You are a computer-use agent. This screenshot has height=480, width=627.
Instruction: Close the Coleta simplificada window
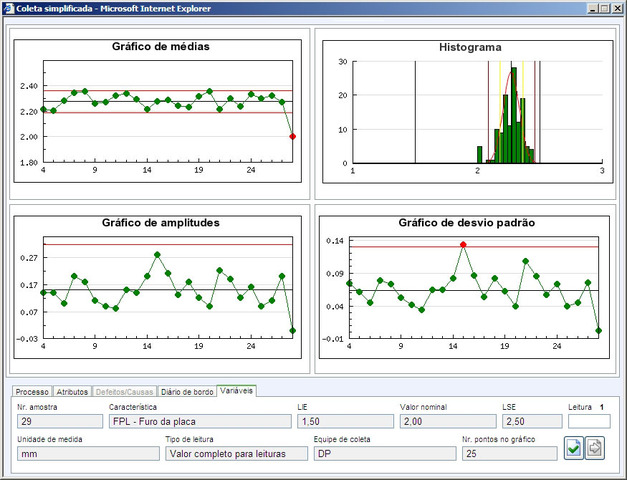tap(617, 8)
